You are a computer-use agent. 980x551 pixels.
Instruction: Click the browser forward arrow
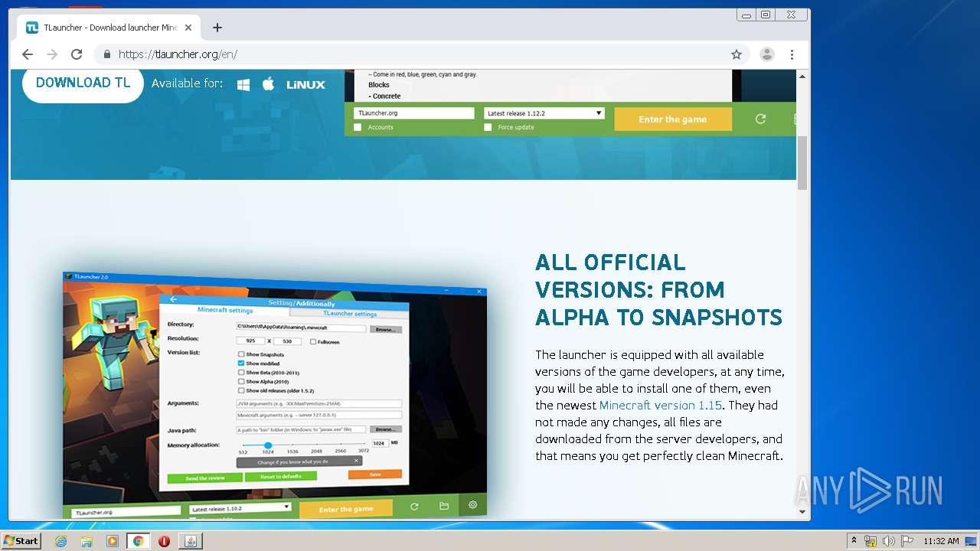(52, 54)
